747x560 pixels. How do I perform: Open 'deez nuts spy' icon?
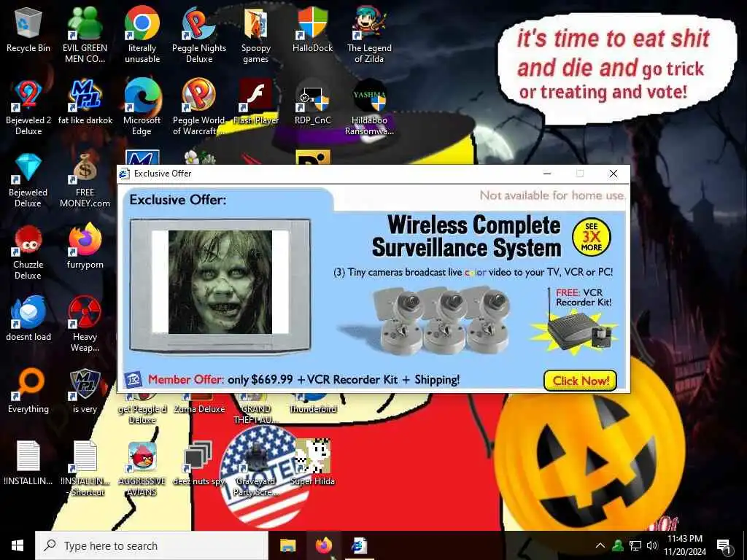click(198, 463)
